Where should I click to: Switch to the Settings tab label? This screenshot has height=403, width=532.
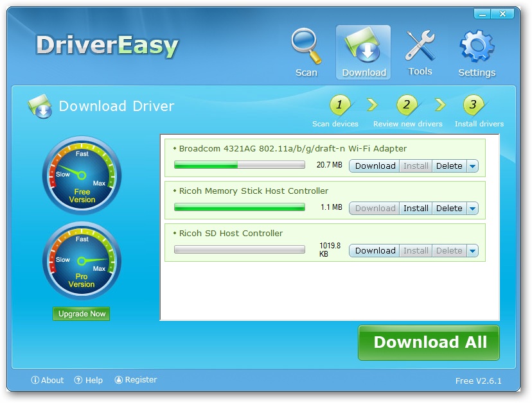[477, 73]
